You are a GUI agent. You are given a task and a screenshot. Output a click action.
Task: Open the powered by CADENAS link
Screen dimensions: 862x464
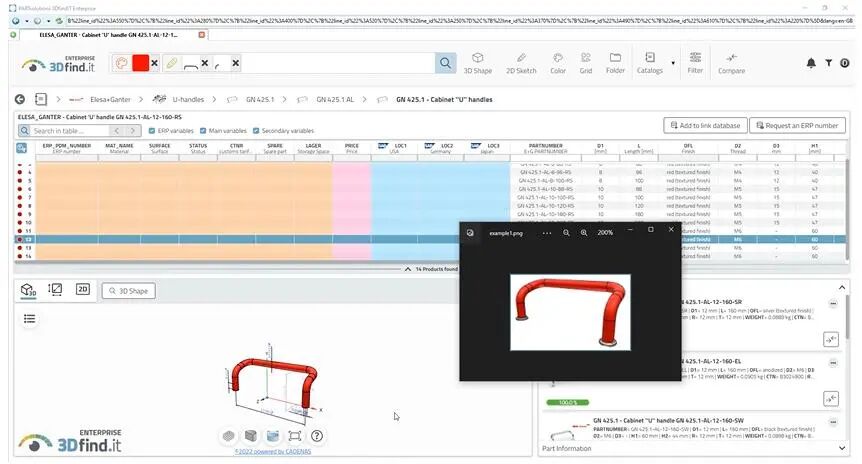tap(273, 451)
